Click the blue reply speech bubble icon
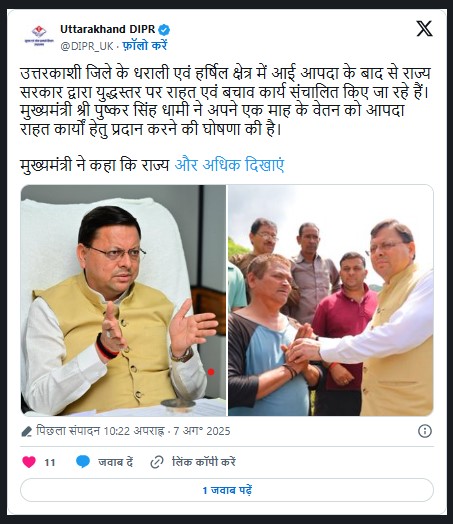The height and width of the screenshot is (524, 453). (x=83, y=462)
